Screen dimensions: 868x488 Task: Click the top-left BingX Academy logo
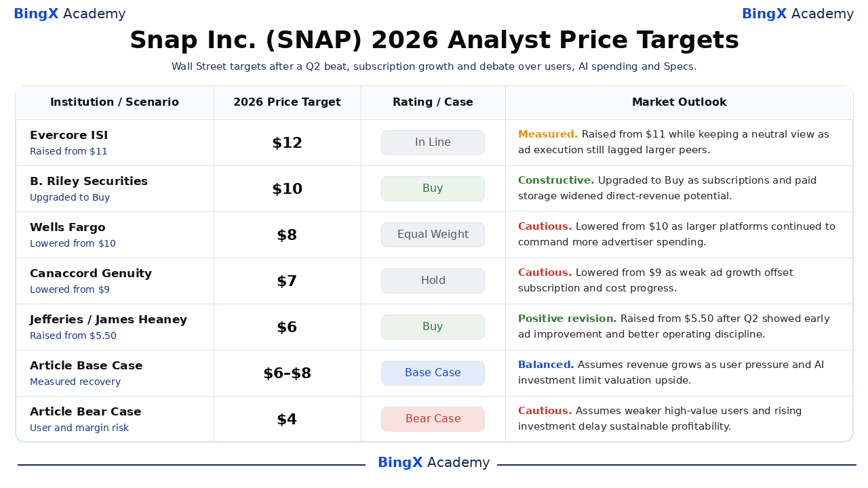pos(70,14)
